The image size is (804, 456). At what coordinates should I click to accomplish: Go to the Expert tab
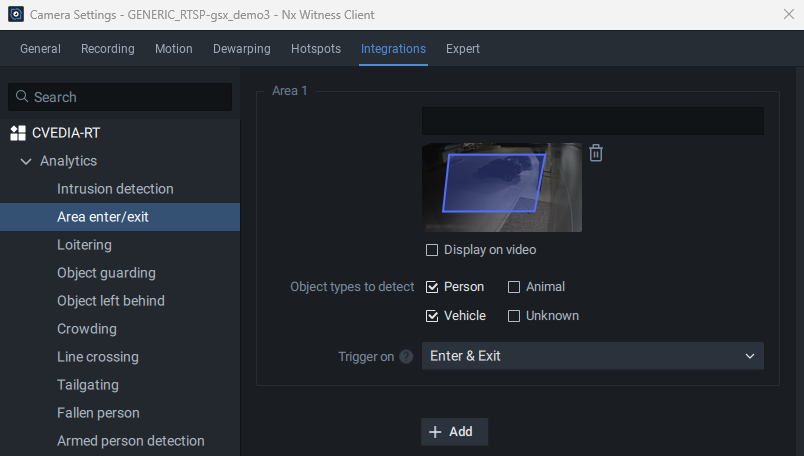point(463,49)
